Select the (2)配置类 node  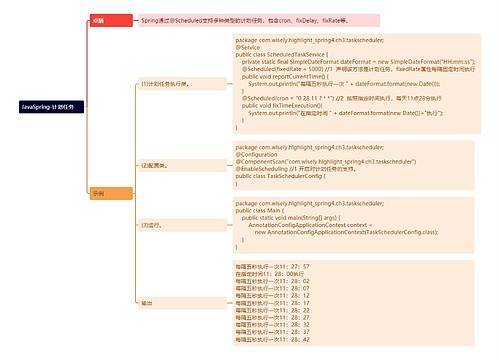[x=182, y=165]
